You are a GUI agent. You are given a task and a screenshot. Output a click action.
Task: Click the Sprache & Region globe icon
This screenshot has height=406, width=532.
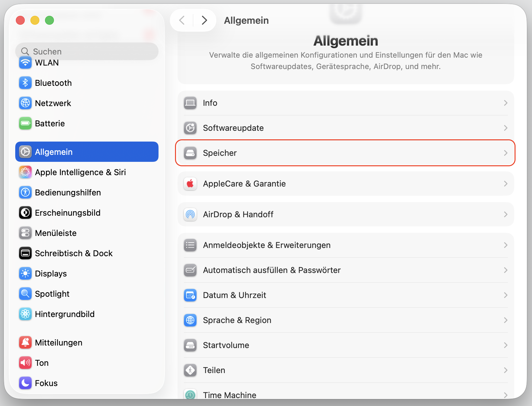coord(190,320)
